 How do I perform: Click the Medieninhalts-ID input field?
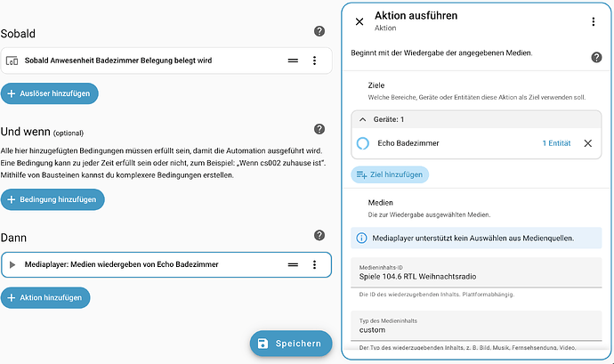point(476,272)
